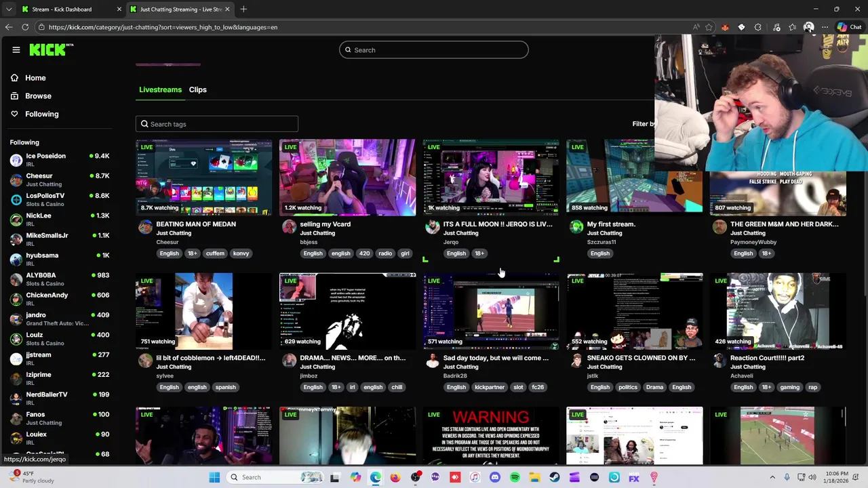Click the 'gaming' tag under Achaveli
Image resolution: width=868 pixels, height=488 pixels.
coord(789,387)
